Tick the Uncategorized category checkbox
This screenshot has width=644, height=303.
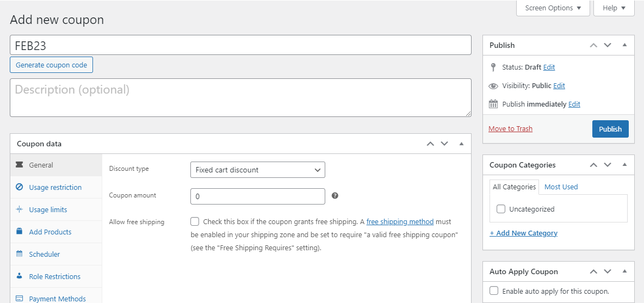(x=501, y=209)
